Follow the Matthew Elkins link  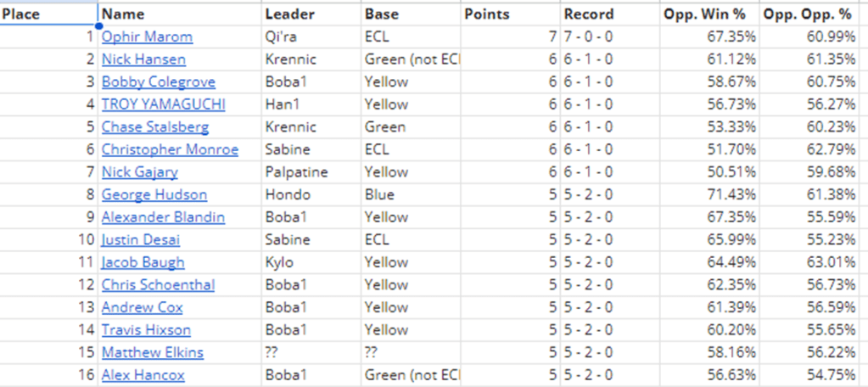152,352
